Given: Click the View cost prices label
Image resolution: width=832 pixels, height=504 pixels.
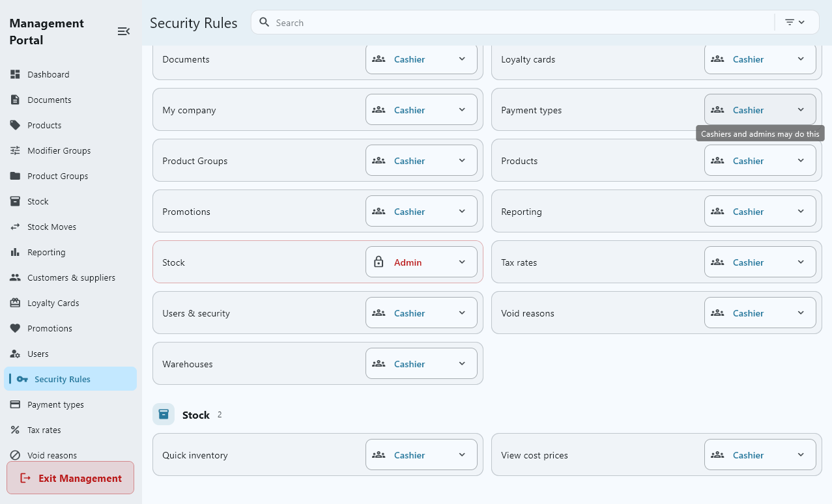Looking at the screenshot, I should (x=534, y=455).
